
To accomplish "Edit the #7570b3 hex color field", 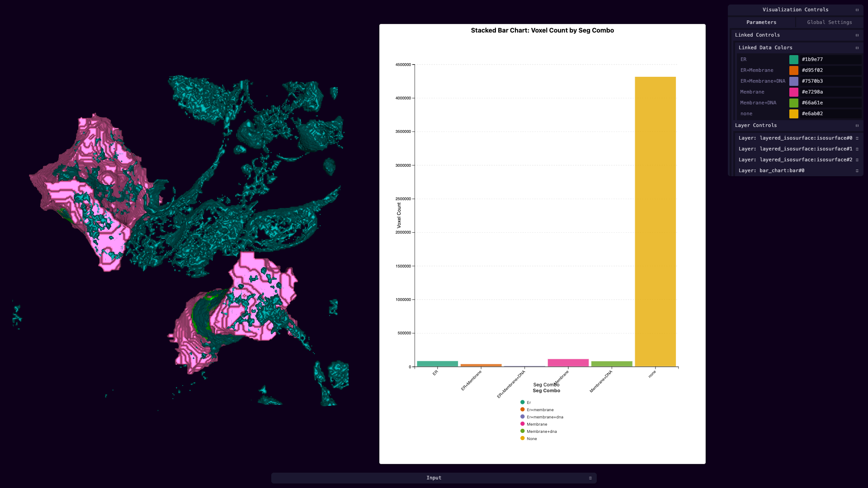I will pyautogui.click(x=830, y=81).
